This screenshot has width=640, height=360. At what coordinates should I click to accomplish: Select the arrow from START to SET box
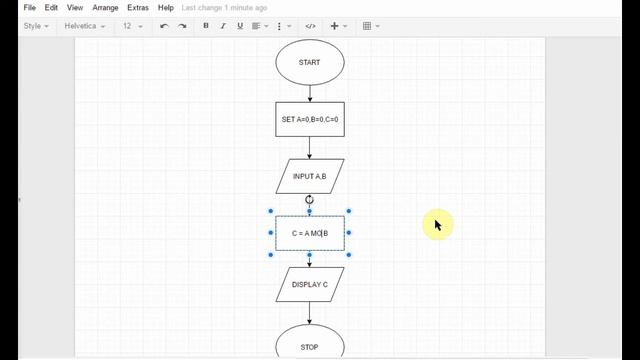coord(310,94)
